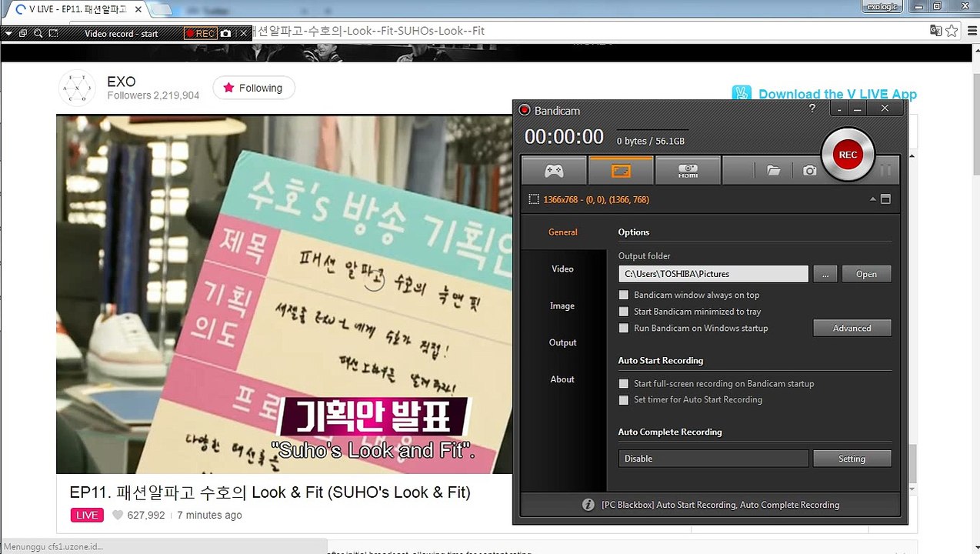
Task: Click V LIVE app logo icon
Action: tap(742, 94)
